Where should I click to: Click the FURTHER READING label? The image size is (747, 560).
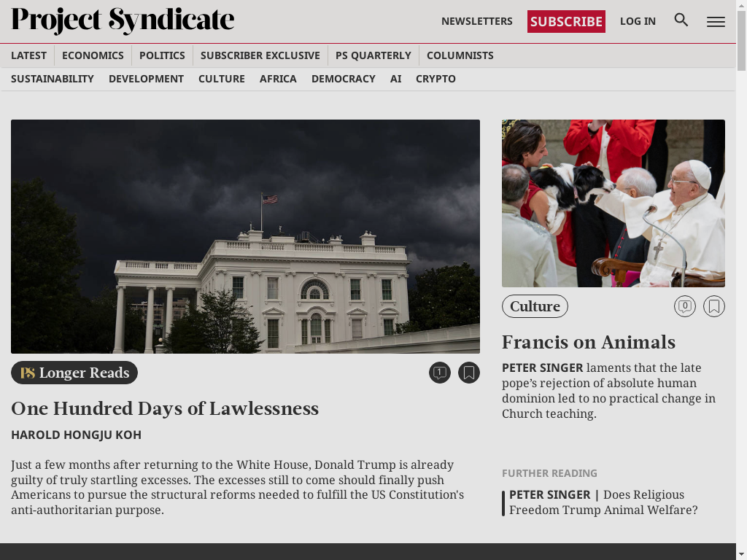point(549,472)
